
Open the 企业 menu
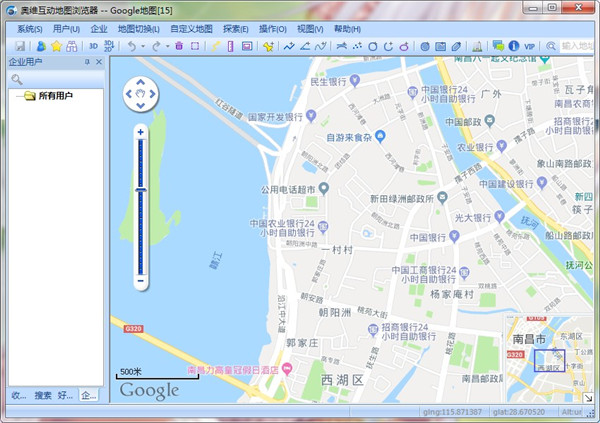click(x=99, y=29)
